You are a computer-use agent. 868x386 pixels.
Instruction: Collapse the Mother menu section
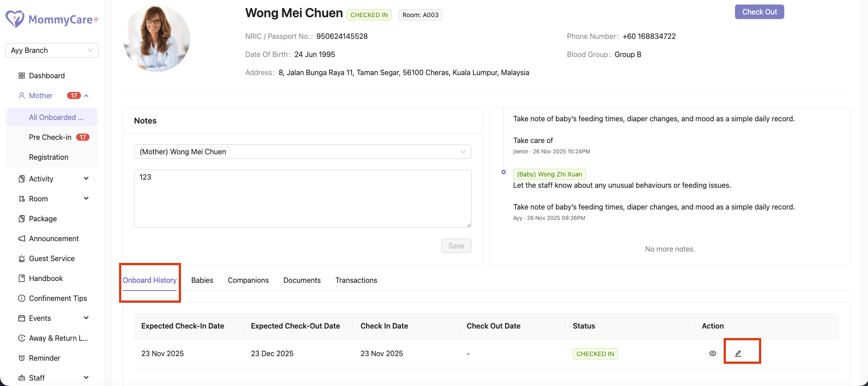pos(86,95)
